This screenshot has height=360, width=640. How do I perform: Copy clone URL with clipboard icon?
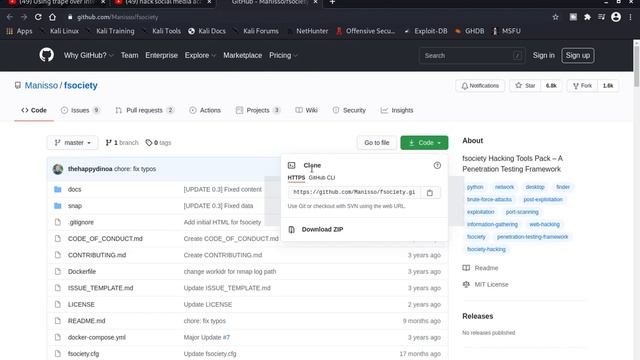tap(430, 193)
